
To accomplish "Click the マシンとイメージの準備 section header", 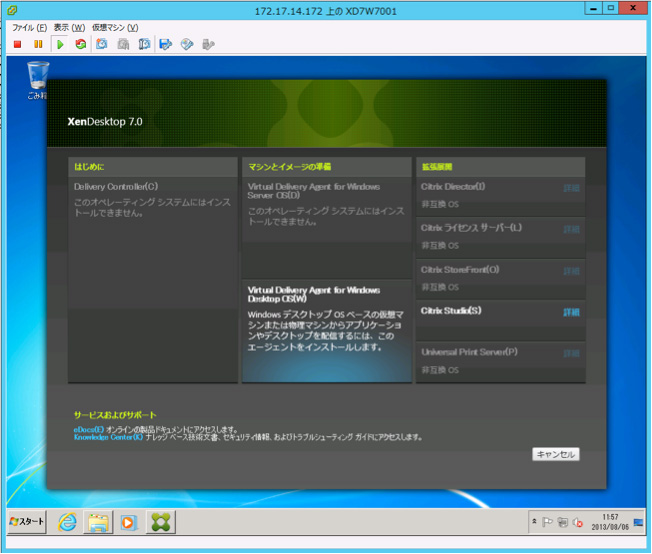I will pyautogui.click(x=289, y=167).
